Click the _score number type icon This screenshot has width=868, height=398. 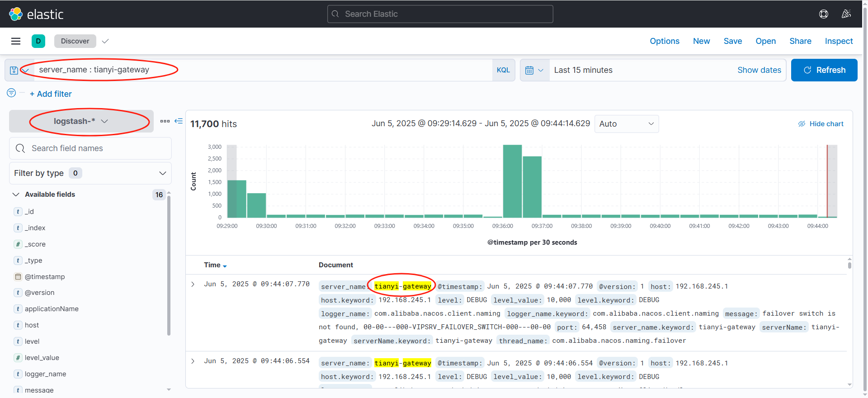[18, 244]
